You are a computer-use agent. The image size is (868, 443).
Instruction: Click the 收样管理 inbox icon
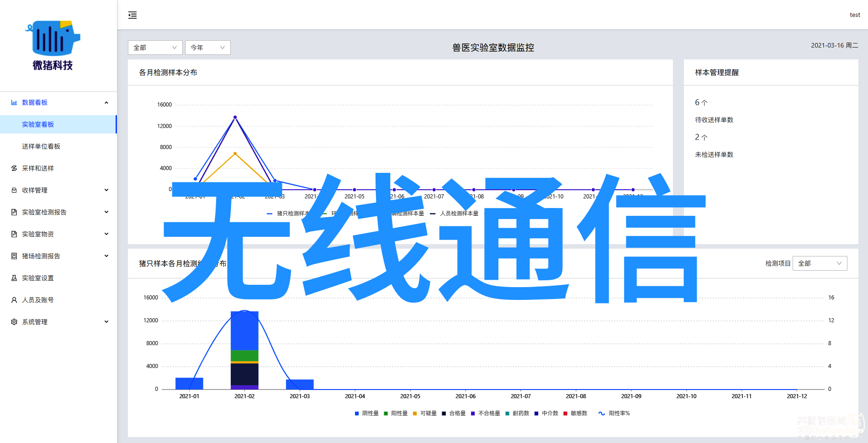coord(14,191)
